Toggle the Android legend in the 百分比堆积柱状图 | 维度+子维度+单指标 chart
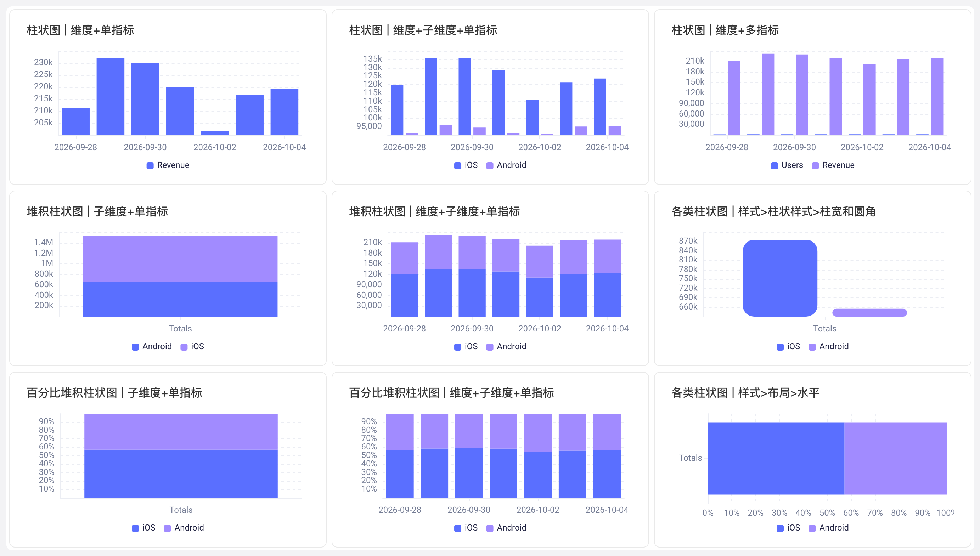This screenshot has width=980, height=556. click(506, 528)
